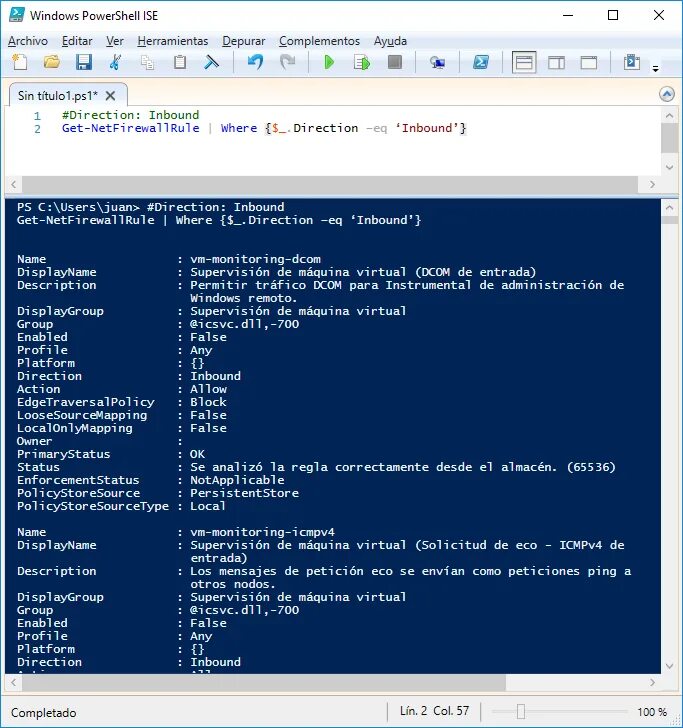This screenshot has height=728, width=683.
Task: Minimize the PowerShell ISE window
Action: click(x=568, y=15)
